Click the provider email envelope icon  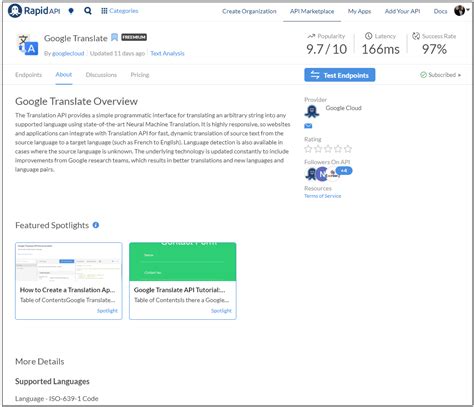tap(308, 126)
